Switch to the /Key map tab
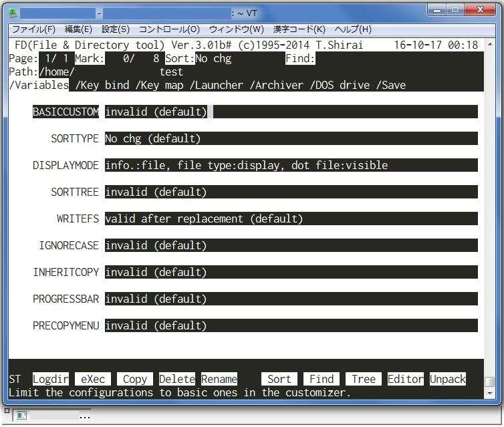 pyautogui.click(x=160, y=85)
